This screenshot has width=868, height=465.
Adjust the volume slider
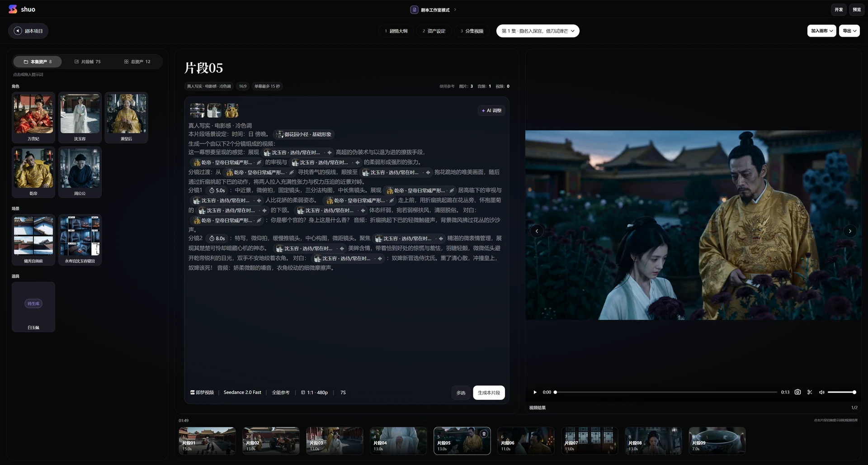tap(842, 392)
